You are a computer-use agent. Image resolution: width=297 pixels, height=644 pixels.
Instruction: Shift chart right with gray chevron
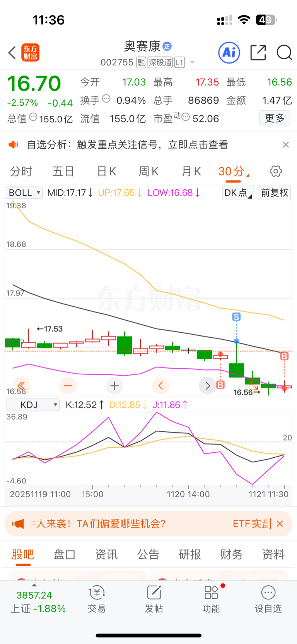click(x=207, y=385)
